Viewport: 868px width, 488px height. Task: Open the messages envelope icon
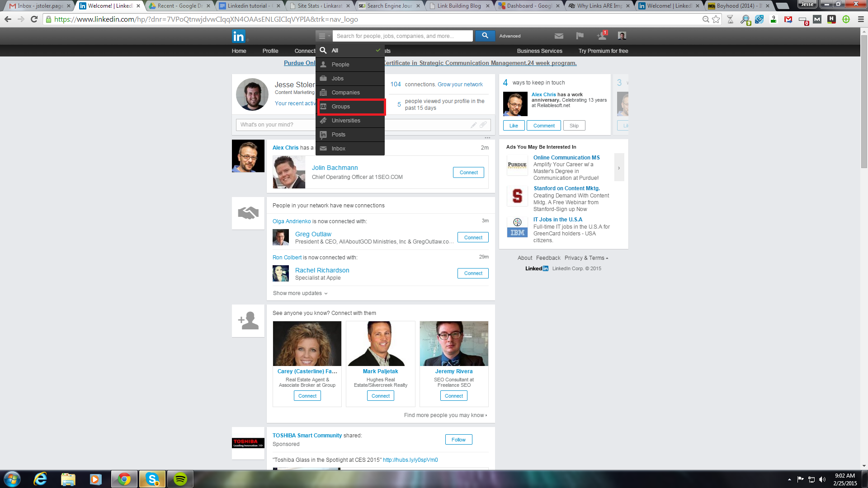(x=559, y=36)
